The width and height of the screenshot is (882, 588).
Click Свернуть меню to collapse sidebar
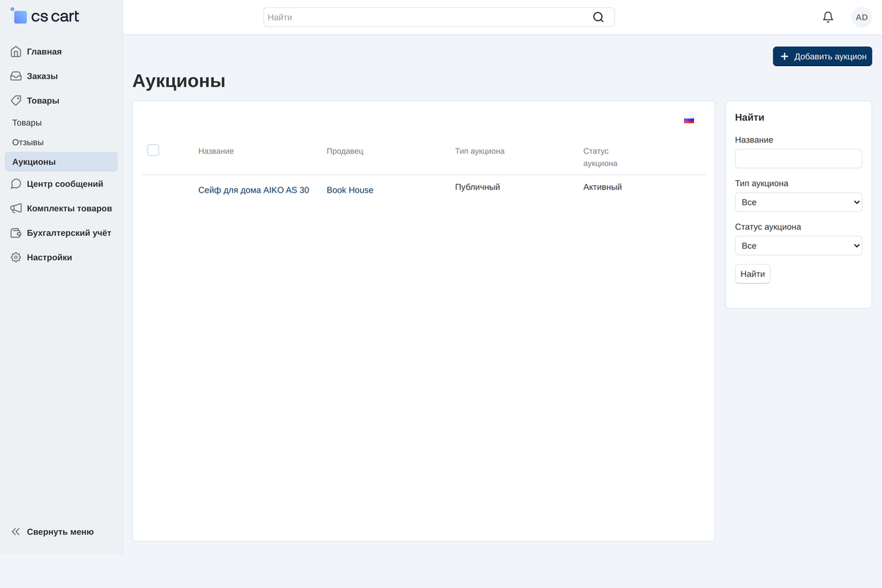61,531
